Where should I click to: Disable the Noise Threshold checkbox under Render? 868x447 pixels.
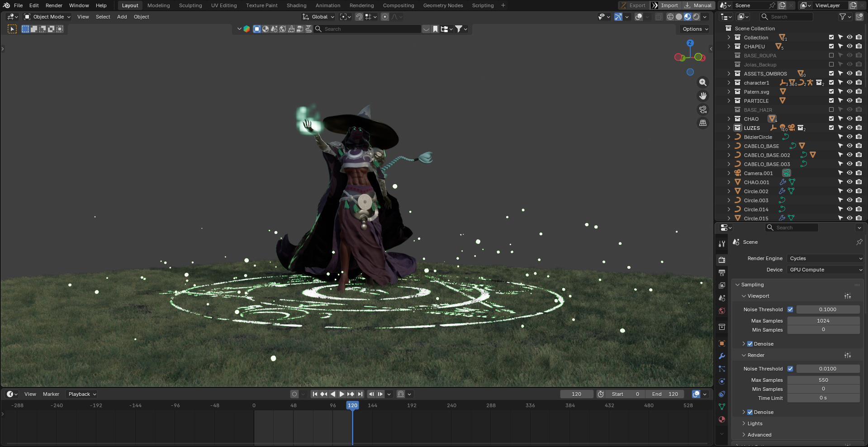[x=791, y=369]
